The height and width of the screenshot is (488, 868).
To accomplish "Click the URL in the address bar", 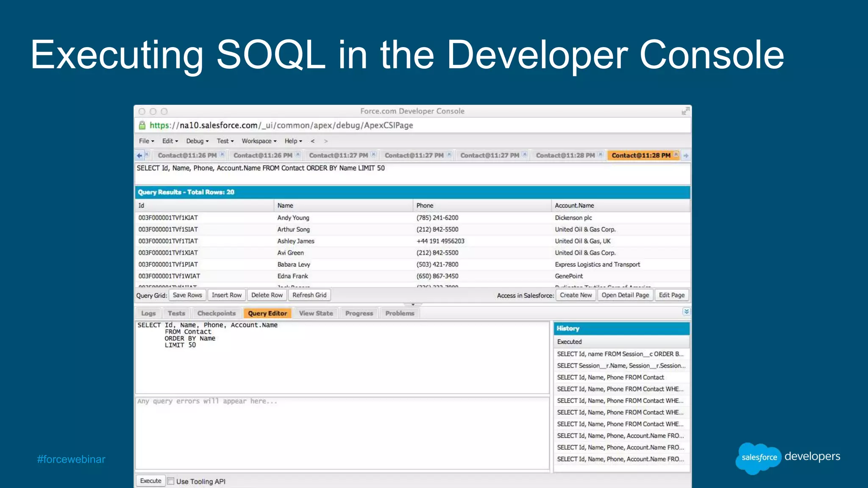I will point(281,125).
